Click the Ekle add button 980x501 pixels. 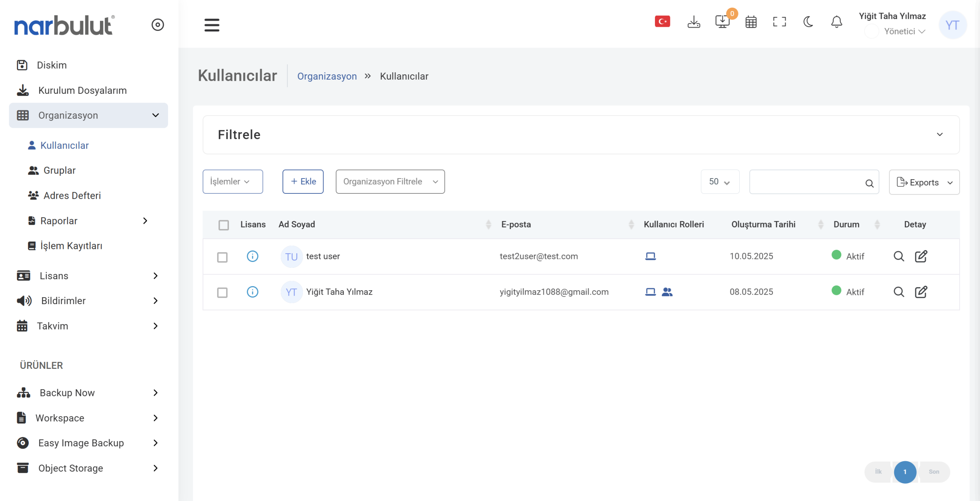point(303,182)
